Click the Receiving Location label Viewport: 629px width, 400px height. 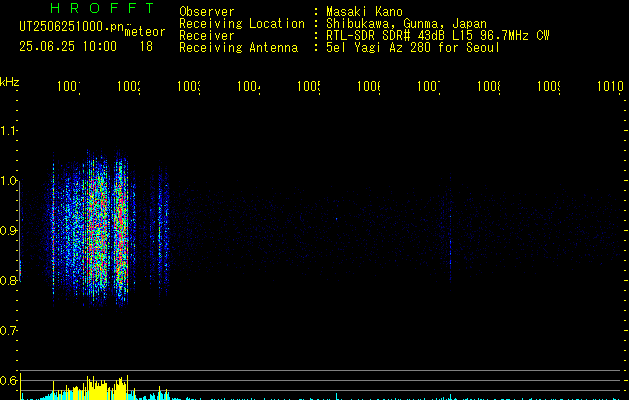pyautogui.click(x=242, y=24)
